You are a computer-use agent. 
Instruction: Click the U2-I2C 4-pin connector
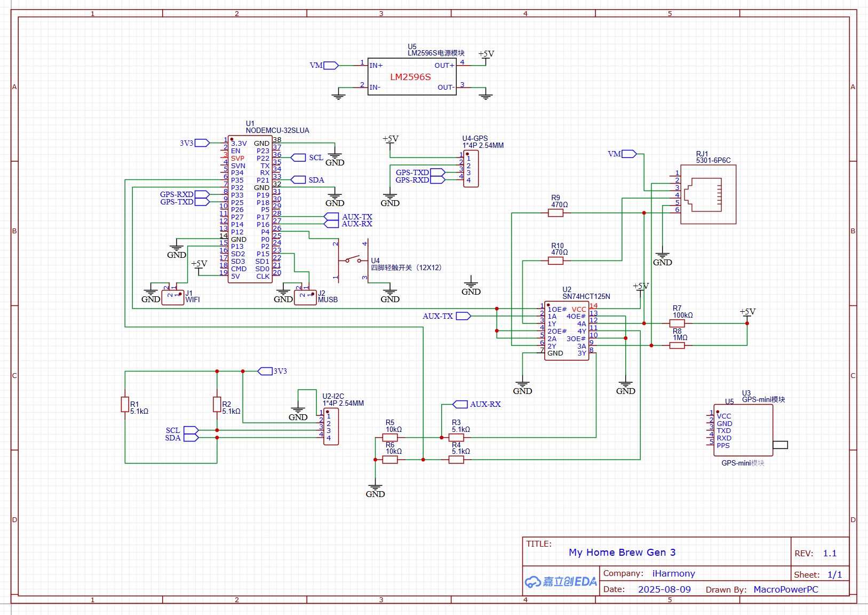click(x=331, y=427)
